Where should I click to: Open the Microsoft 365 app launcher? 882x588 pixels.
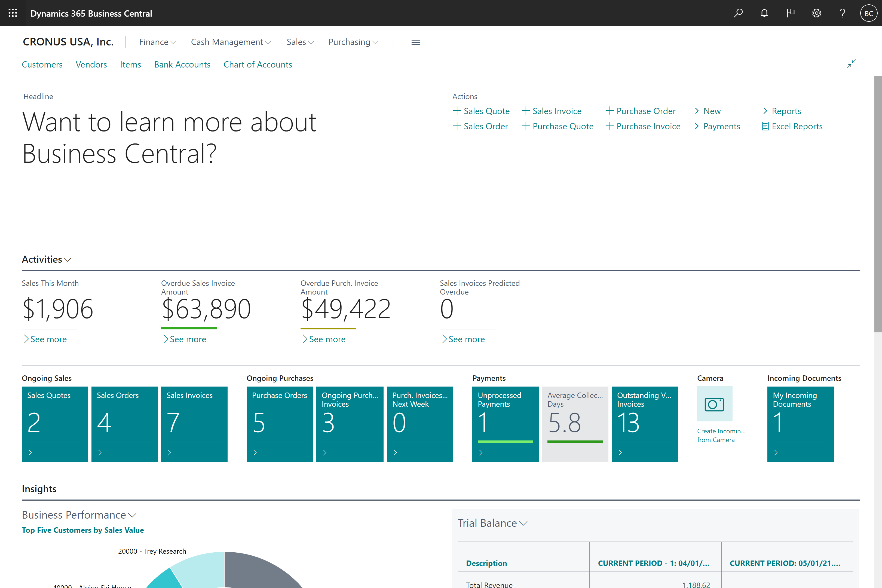click(x=12, y=13)
